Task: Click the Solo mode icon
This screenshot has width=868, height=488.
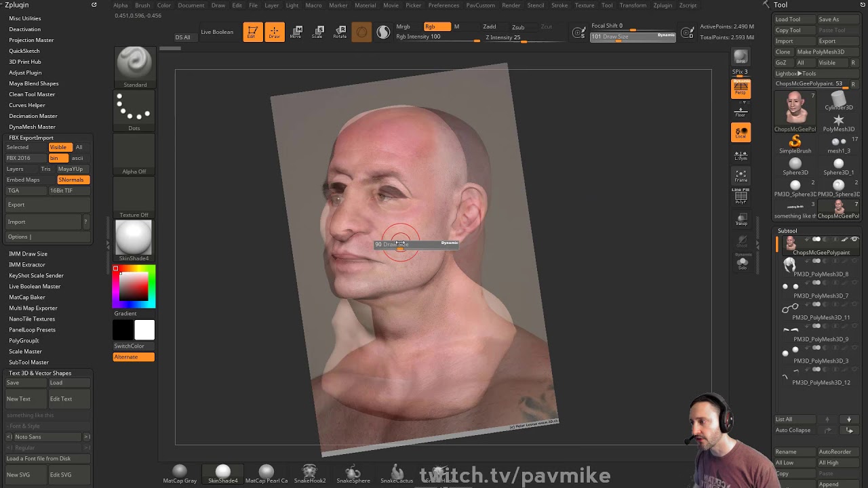Action: (742, 262)
